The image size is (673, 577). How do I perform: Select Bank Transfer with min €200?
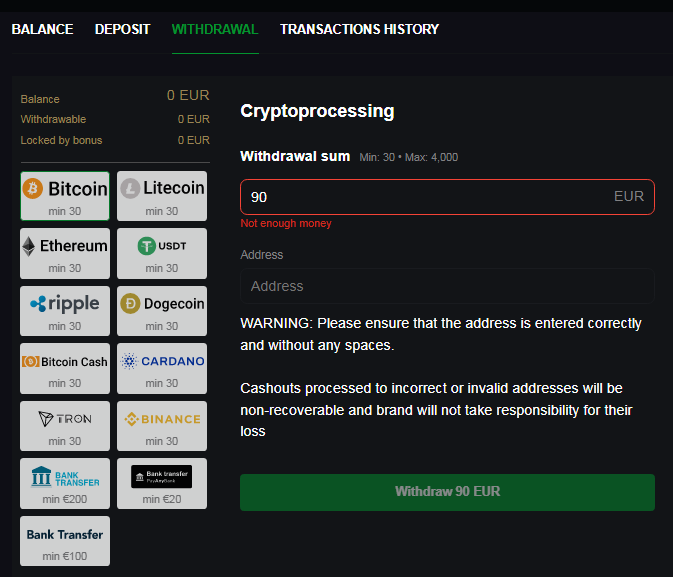coord(65,483)
